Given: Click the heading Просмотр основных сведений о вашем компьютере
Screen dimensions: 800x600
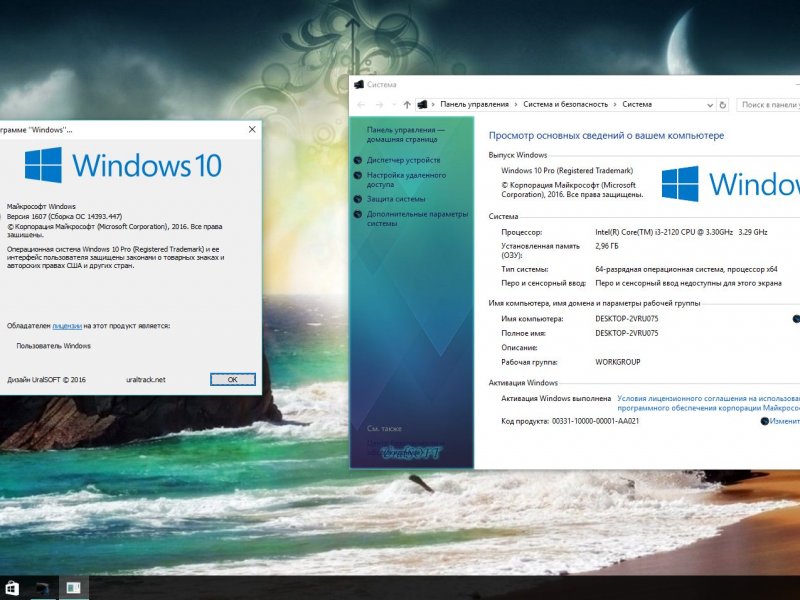Looking at the screenshot, I should coord(606,136).
